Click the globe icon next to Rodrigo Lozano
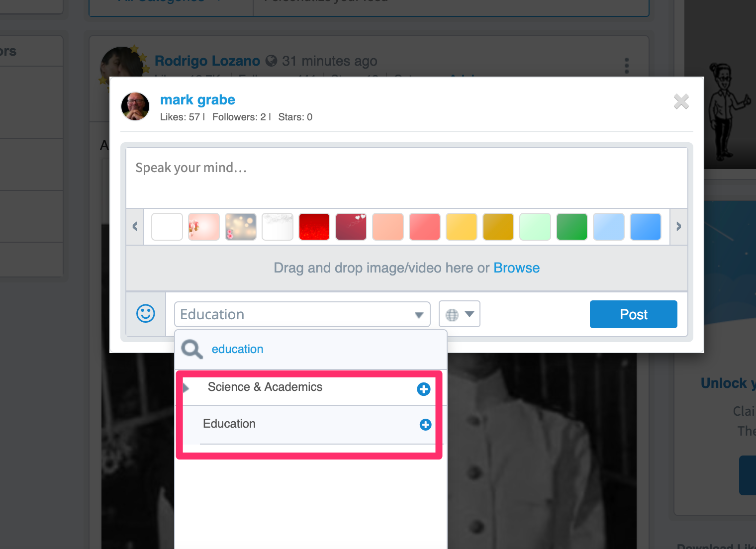The height and width of the screenshot is (549, 756). click(x=271, y=61)
